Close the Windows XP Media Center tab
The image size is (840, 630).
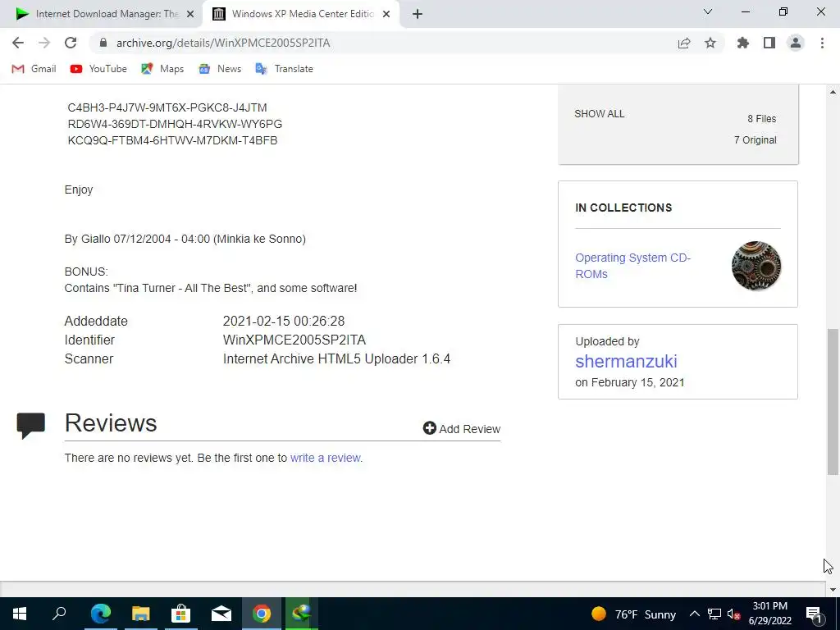point(386,14)
